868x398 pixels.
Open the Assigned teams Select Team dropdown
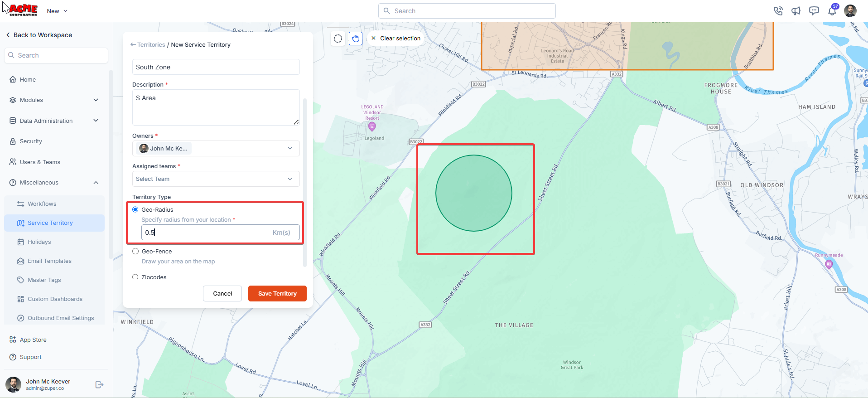[216, 179]
